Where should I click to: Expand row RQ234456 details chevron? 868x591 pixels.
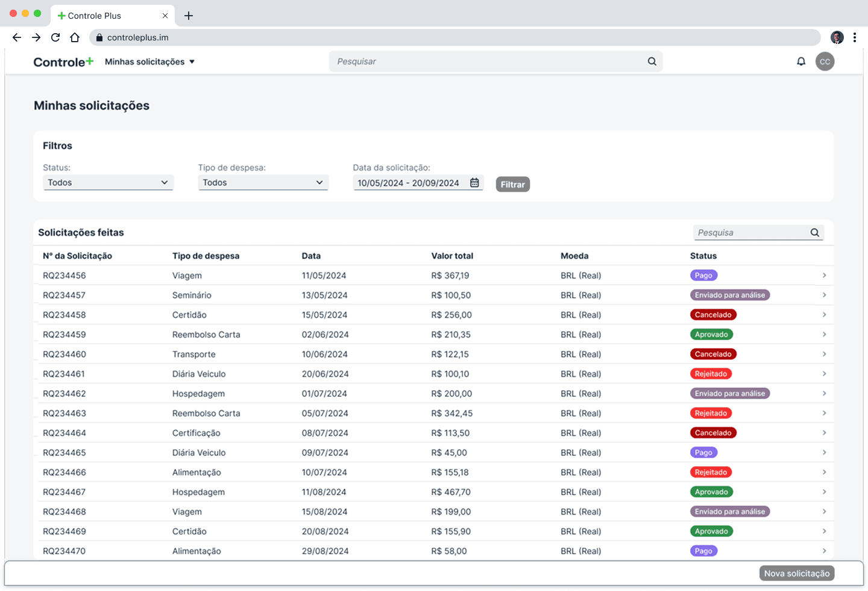pos(824,276)
